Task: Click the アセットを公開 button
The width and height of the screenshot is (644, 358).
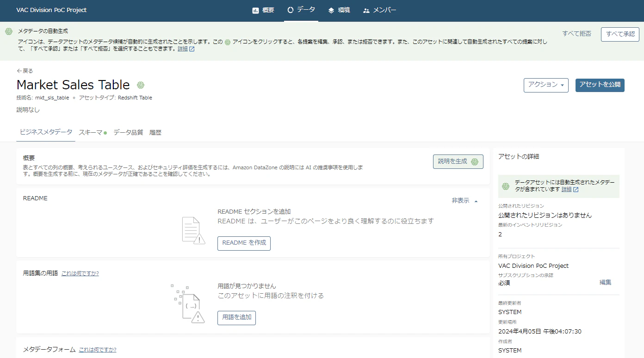Action: coord(600,85)
